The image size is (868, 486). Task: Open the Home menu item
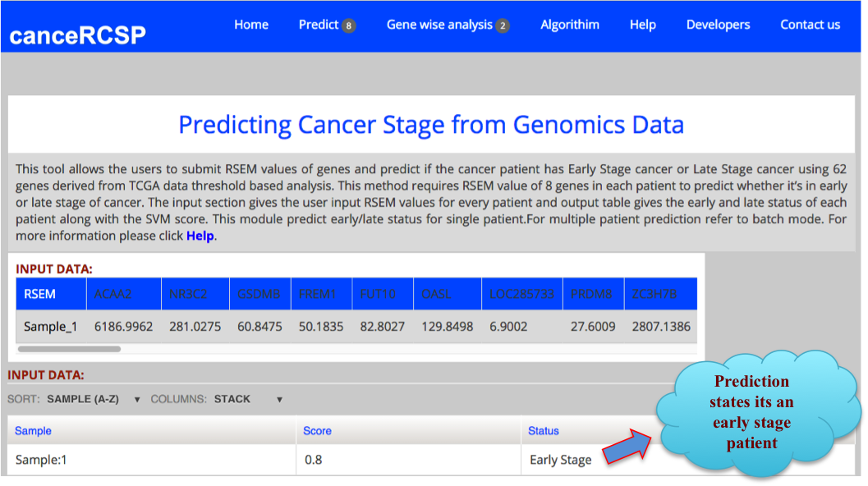coord(250,25)
